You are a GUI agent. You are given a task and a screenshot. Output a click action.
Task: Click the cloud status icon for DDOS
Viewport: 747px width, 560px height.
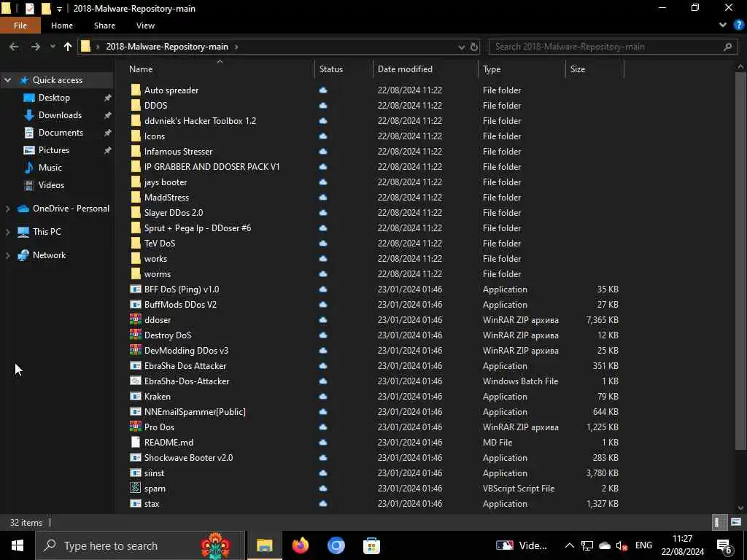323,105
